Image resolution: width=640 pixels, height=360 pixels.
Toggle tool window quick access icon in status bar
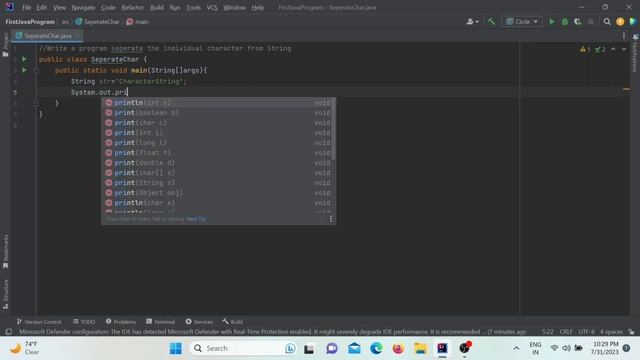coord(9,332)
